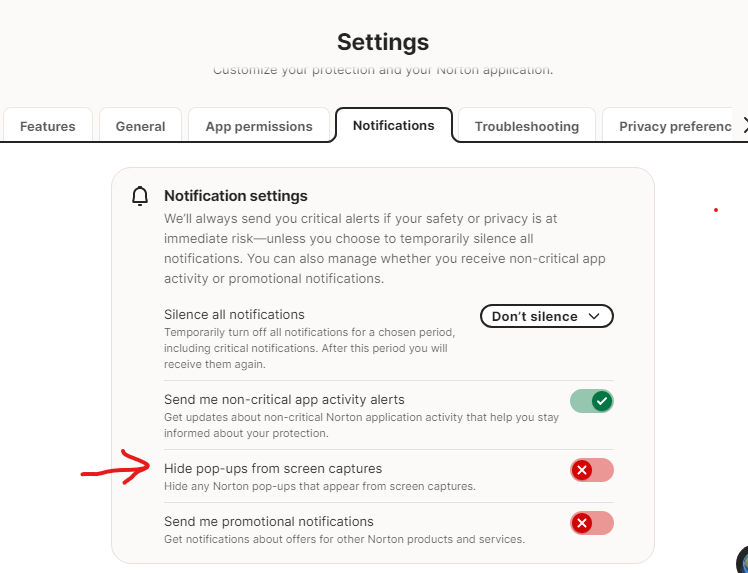748x573 pixels.
Task: Click the red X on hide pop-ups
Action: (582, 470)
